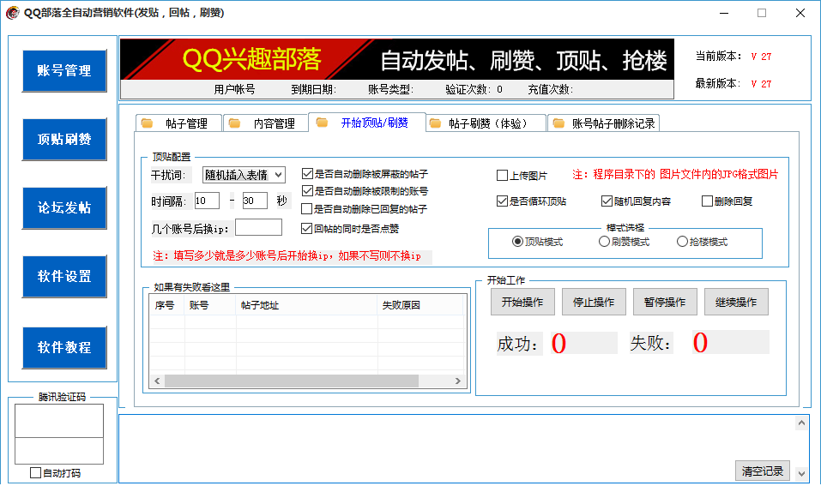821x504 pixels.
Task: Click the folder icon on 内容管理 tab
Action: pyautogui.click(x=234, y=123)
